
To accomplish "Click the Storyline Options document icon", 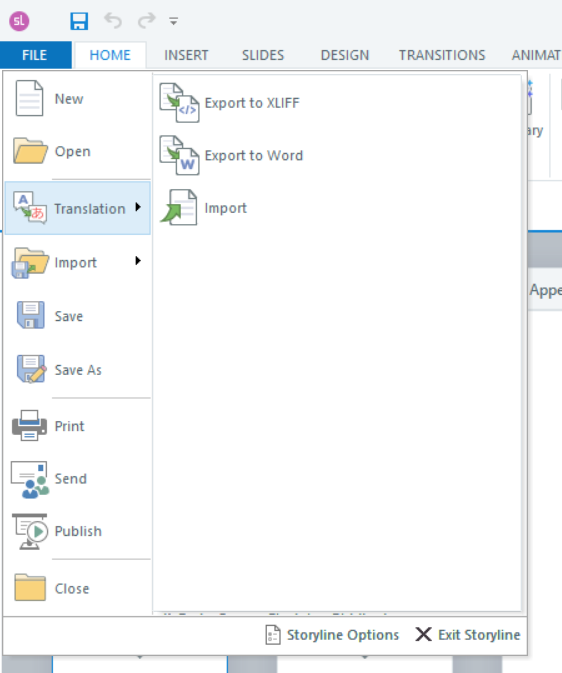I will point(273,635).
